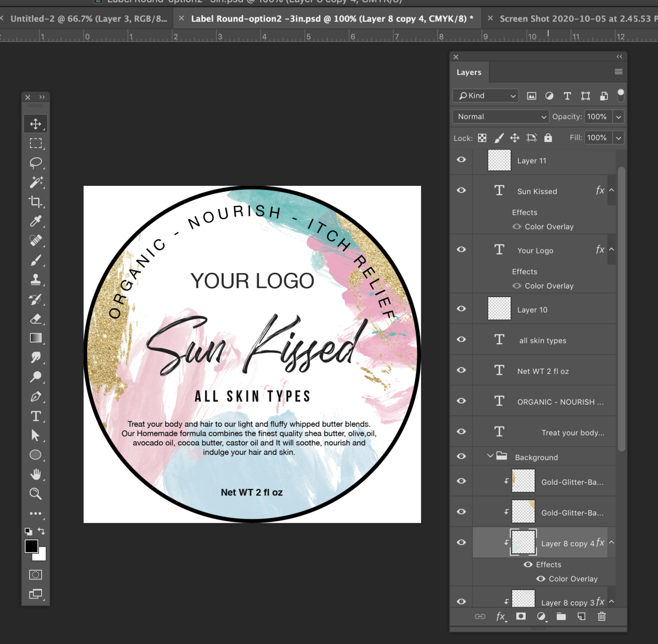Hide the Sun Kissed text layer
The height and width of the screenshot is (644, 658).
(x=461, y=190)
